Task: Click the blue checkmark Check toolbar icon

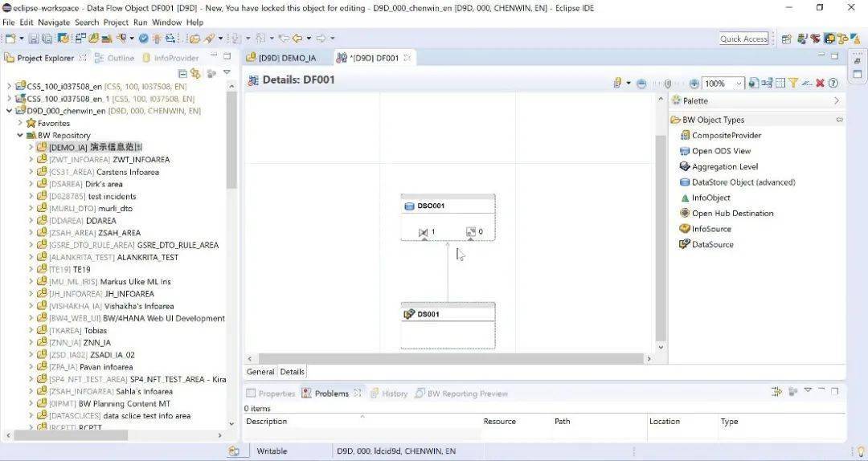Action: 143,39
